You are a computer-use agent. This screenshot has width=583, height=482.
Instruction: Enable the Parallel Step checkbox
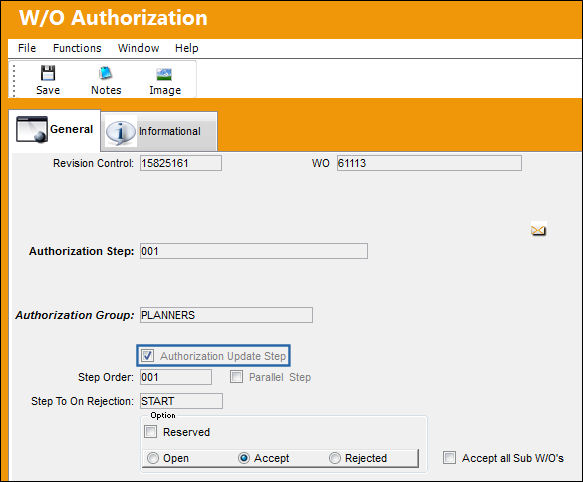[236, 377]
